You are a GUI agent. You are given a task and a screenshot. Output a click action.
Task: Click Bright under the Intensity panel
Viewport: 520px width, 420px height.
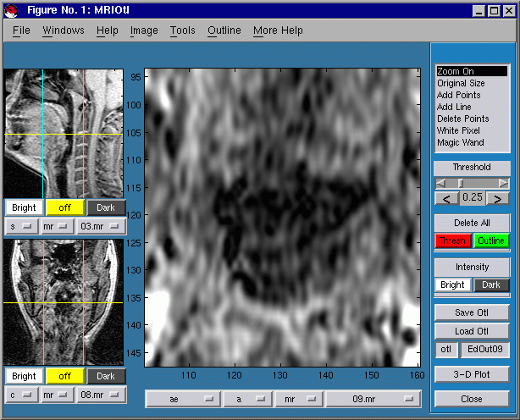pos(452,285)
